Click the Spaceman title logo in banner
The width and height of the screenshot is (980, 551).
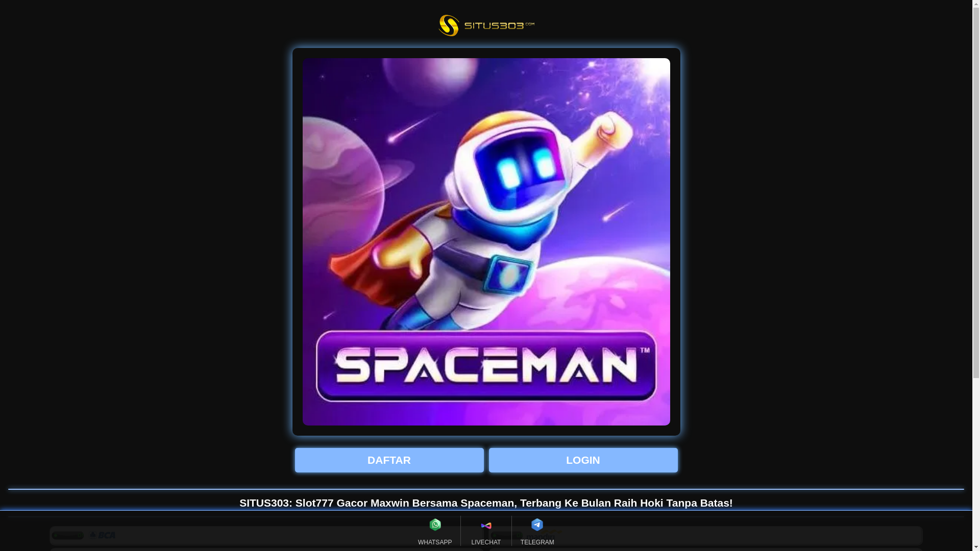point(486,366)
